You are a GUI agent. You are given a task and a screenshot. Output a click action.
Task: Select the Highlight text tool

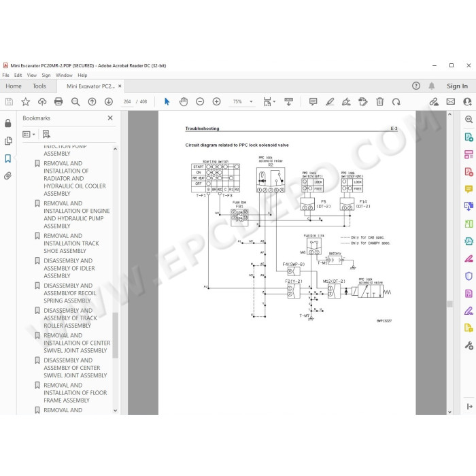330,102
